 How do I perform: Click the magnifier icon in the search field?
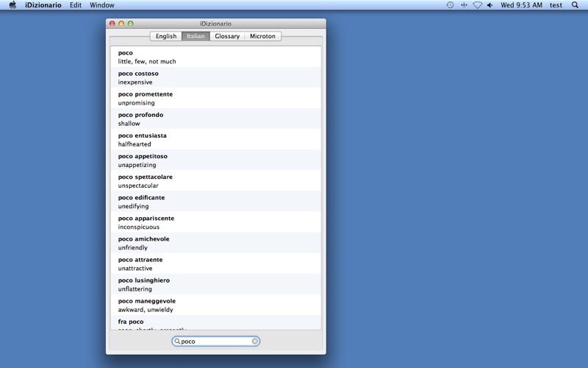(177, 341)
